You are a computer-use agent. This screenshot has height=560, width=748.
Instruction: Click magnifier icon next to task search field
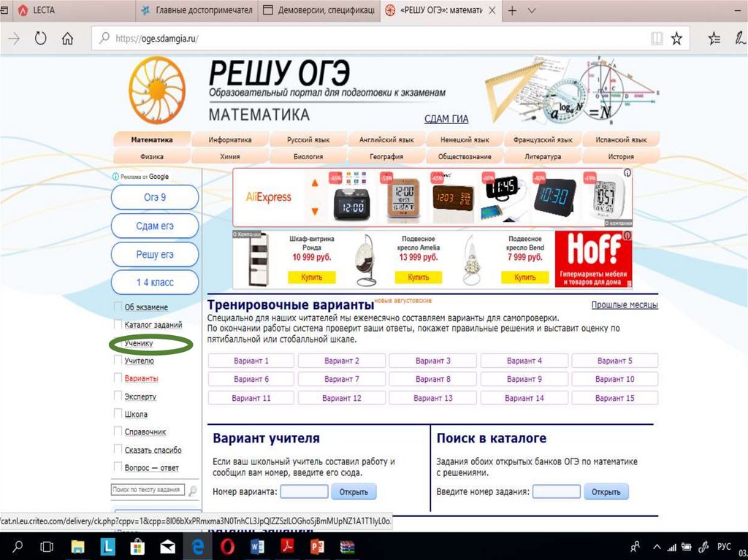[x=192, y=491]
